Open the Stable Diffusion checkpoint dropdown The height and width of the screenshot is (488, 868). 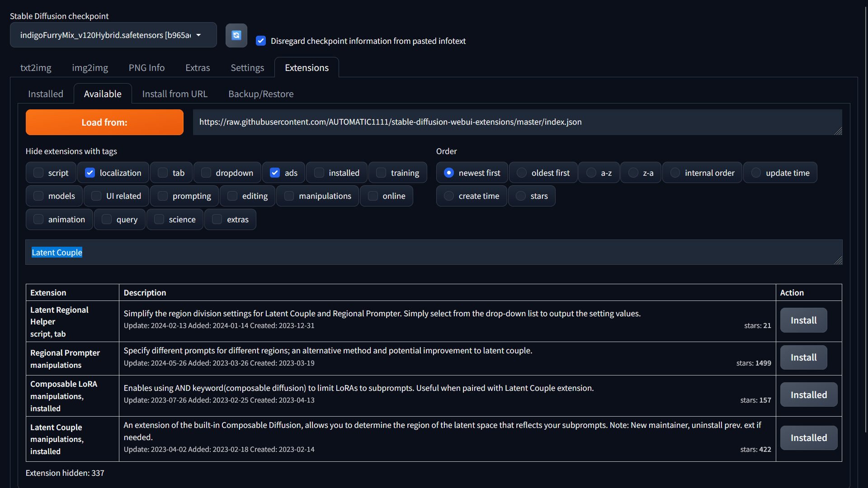[x=113, y=35]
